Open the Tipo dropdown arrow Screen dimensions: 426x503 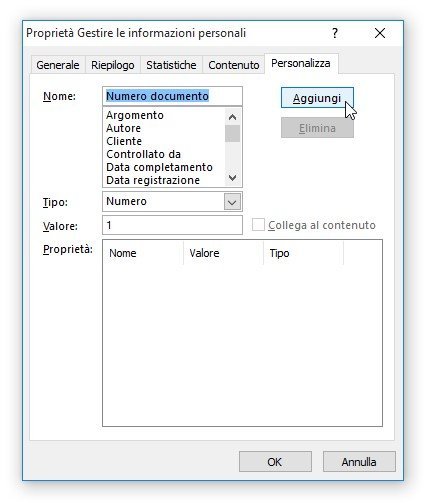232,202
